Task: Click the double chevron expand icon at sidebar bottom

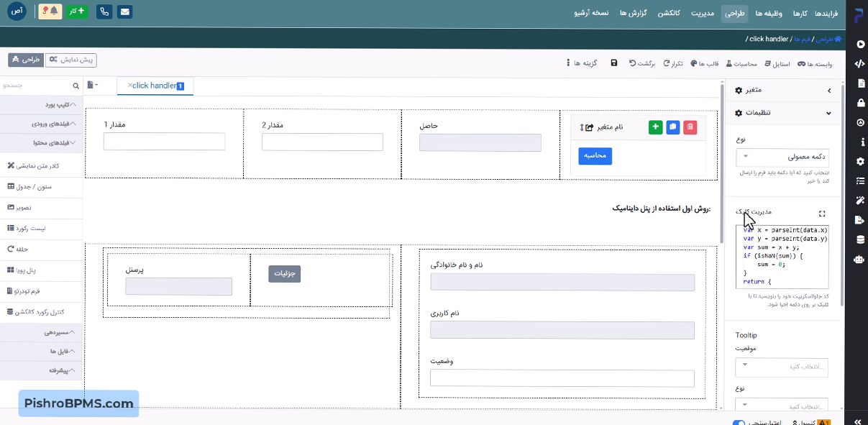Action: (x=858, y=421)
